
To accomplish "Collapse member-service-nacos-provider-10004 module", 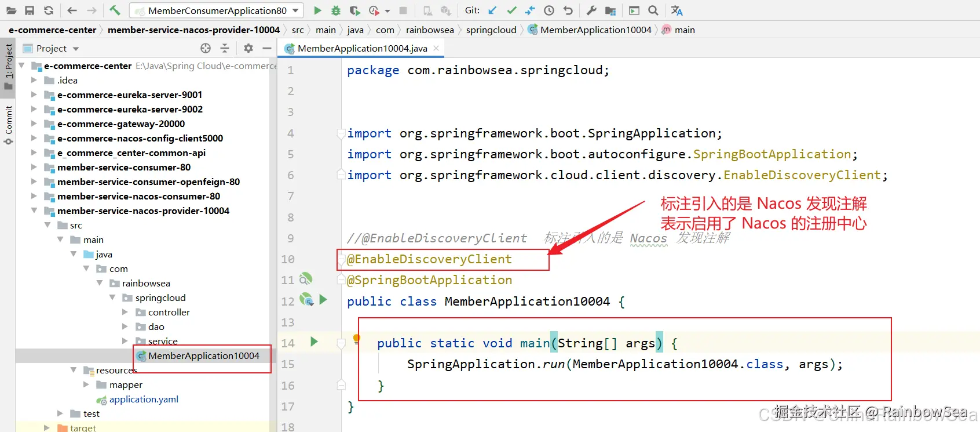I will (x=34, y=210).
